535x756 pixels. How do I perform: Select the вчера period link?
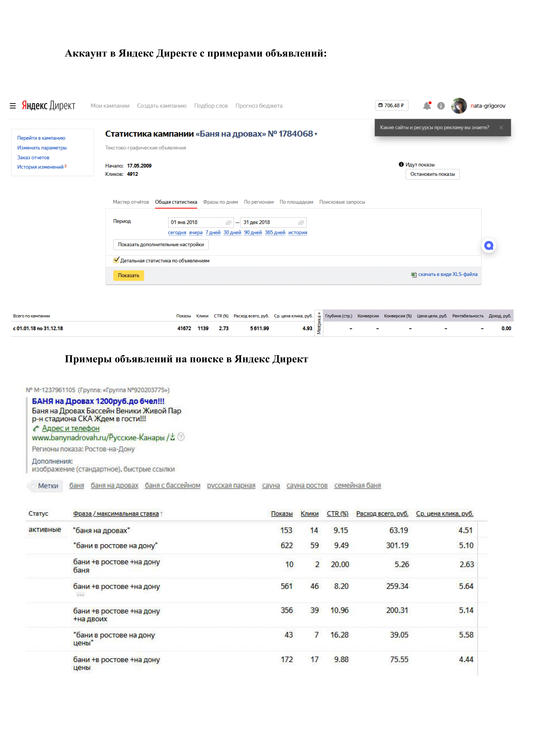click(196, 232)
